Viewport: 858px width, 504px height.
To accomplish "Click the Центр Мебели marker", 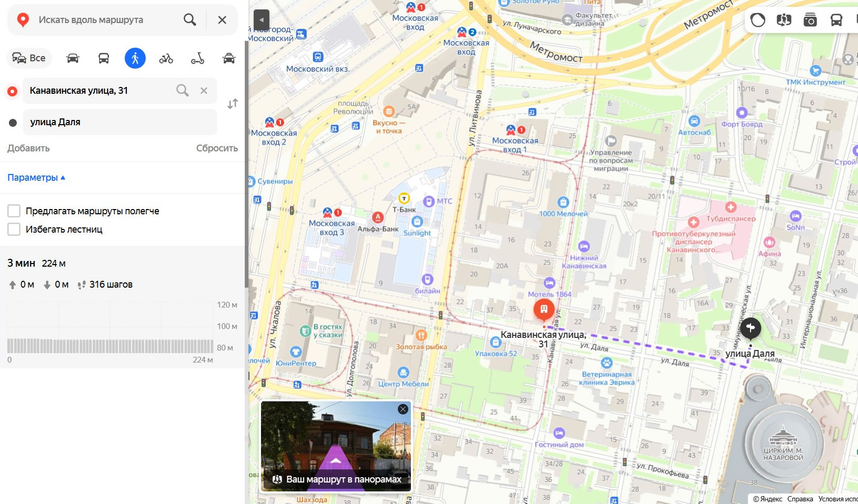I will tap(403, 372).
